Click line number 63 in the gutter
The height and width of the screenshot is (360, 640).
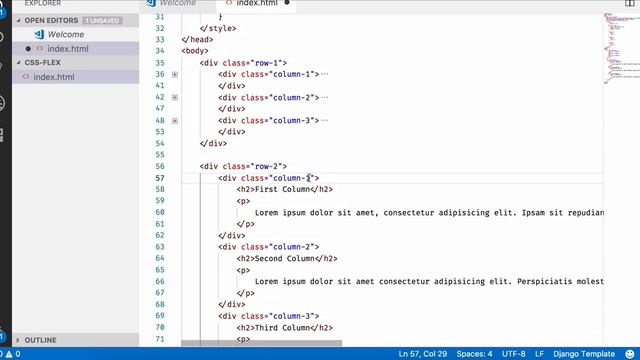tap(160, 247)
